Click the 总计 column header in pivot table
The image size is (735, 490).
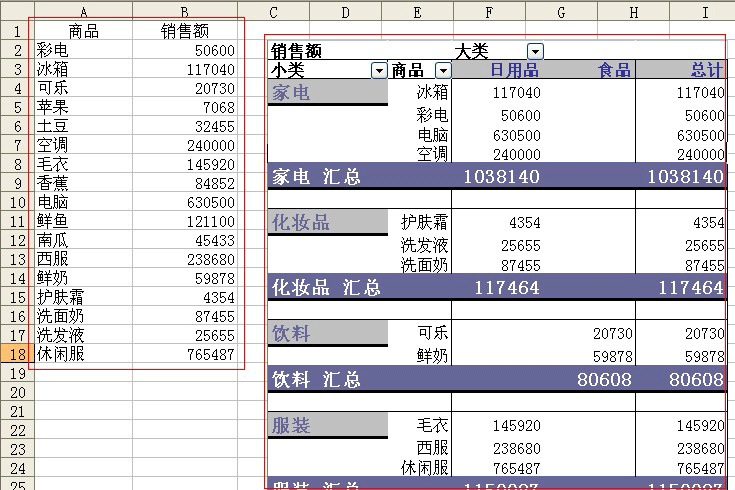pos(707,70)
